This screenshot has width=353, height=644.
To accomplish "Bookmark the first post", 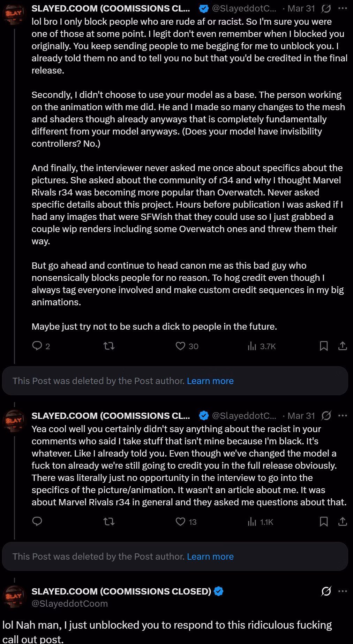I will tap(324, 346).
